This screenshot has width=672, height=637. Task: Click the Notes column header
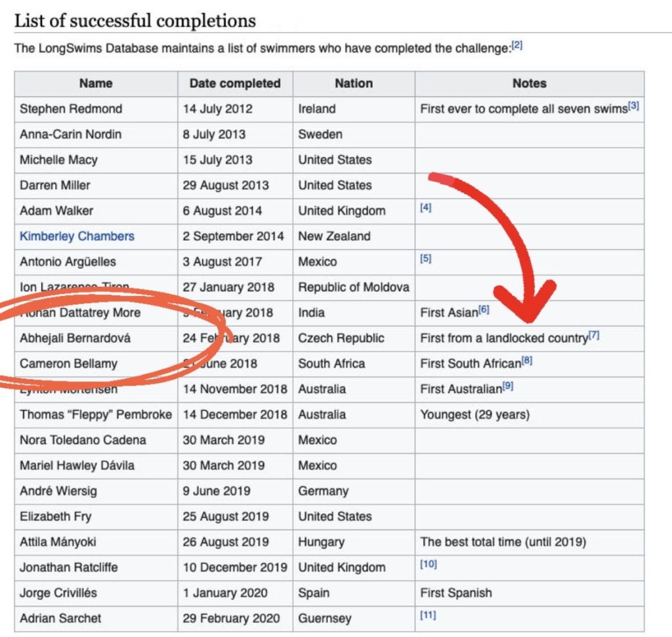tap(529, 83)
